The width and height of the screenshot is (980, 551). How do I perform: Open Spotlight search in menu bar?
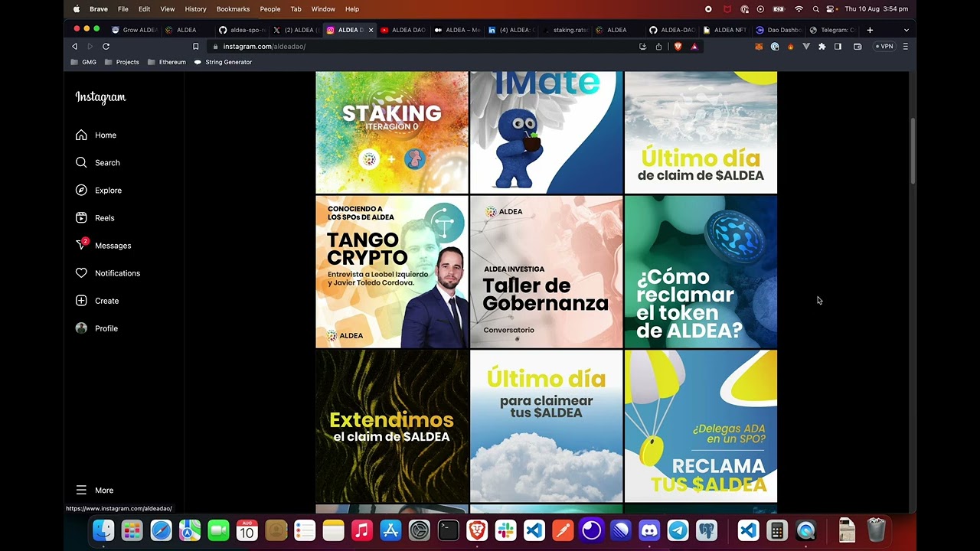click(816, 9)
